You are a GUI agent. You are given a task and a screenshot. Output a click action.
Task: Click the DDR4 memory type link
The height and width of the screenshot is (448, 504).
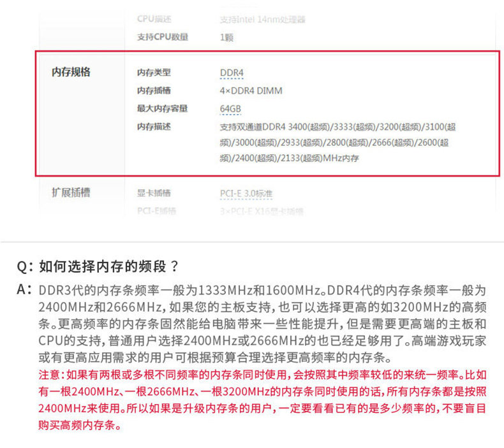pyautogui.click(x=232, y=73)
